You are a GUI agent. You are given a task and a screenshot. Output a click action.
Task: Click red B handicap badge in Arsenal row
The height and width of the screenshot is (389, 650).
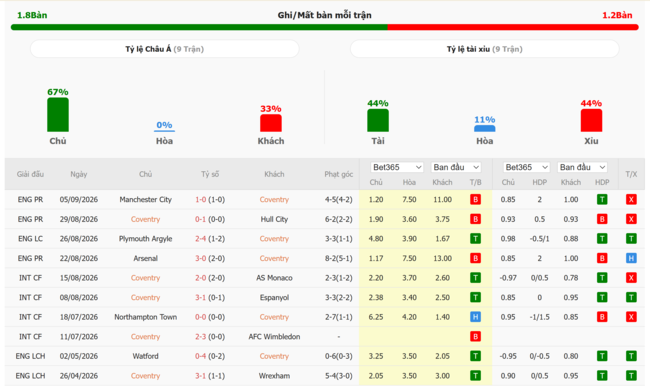pos(602,258)
